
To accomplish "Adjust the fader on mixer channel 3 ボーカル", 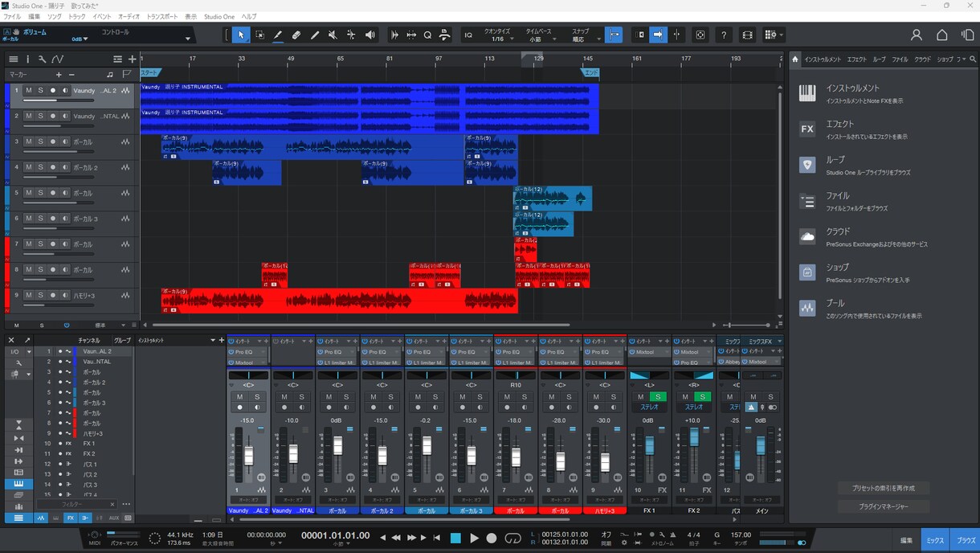I will 337,446.
